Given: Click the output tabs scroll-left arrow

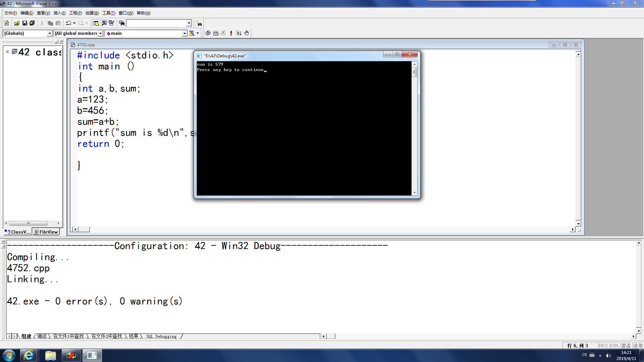Looking at the screenshot, I should [x=9, y=336].
